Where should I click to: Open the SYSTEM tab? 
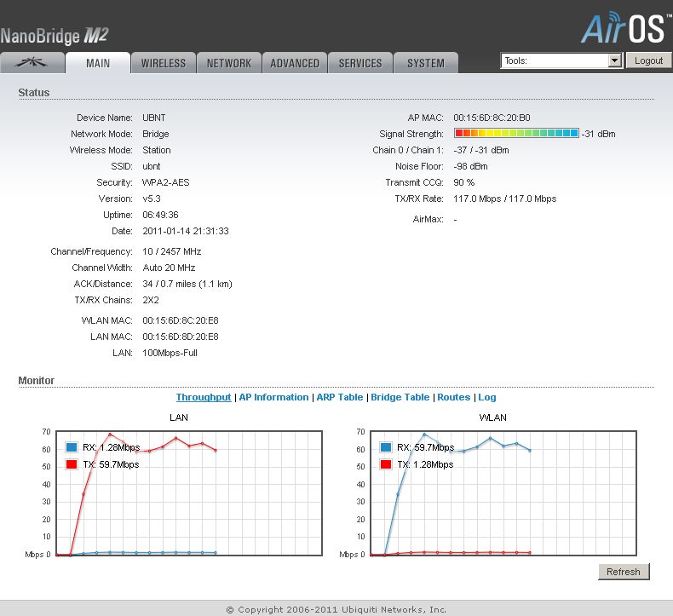[425, 63]
